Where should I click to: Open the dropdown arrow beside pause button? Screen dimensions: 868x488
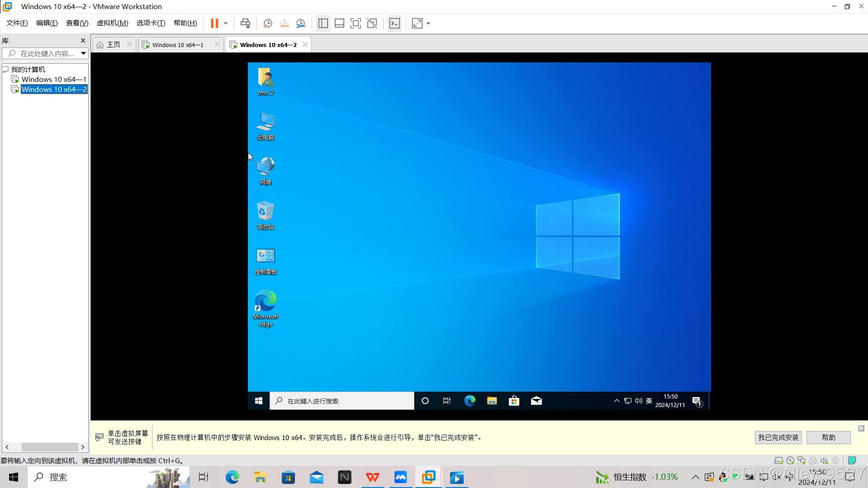point(226,24)
